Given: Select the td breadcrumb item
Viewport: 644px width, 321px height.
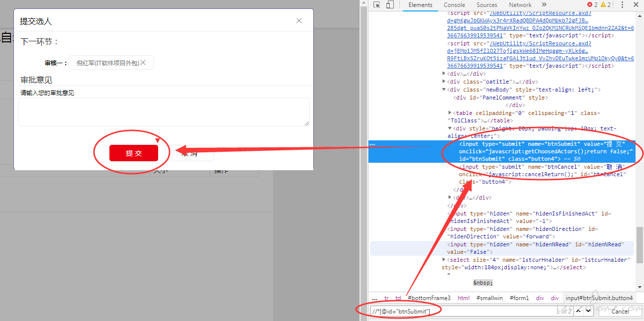Looking at the screenshot, I should tap(398, 298).
